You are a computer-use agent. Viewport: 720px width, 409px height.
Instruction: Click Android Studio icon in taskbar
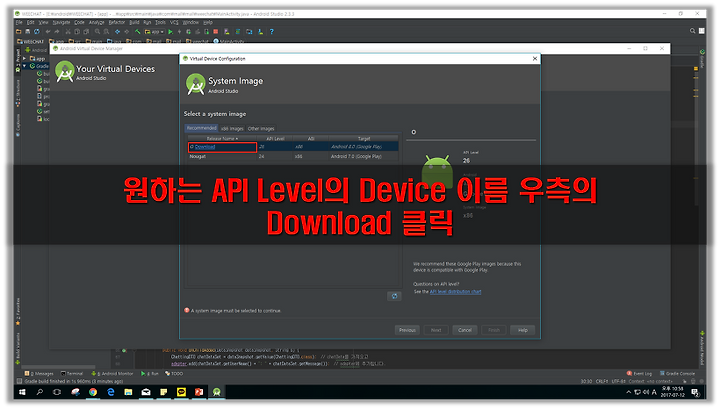click(217, 392)
